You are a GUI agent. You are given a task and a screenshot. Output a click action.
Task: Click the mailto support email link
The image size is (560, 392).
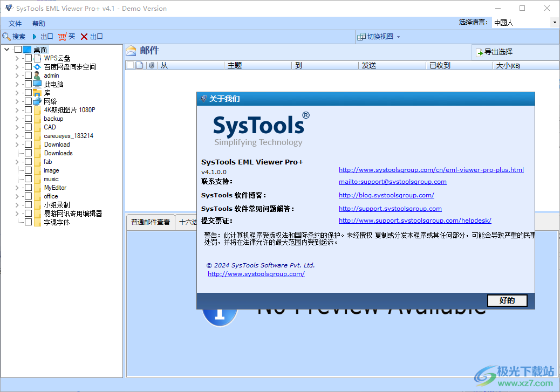point(392,182)
